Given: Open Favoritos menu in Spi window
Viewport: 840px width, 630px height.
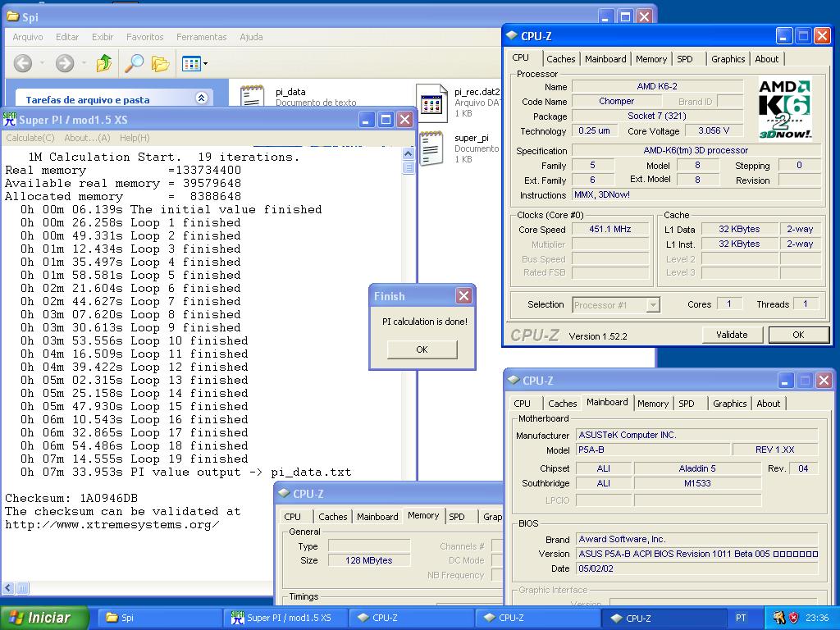Looking at the screenshot, I should point(144,37).
